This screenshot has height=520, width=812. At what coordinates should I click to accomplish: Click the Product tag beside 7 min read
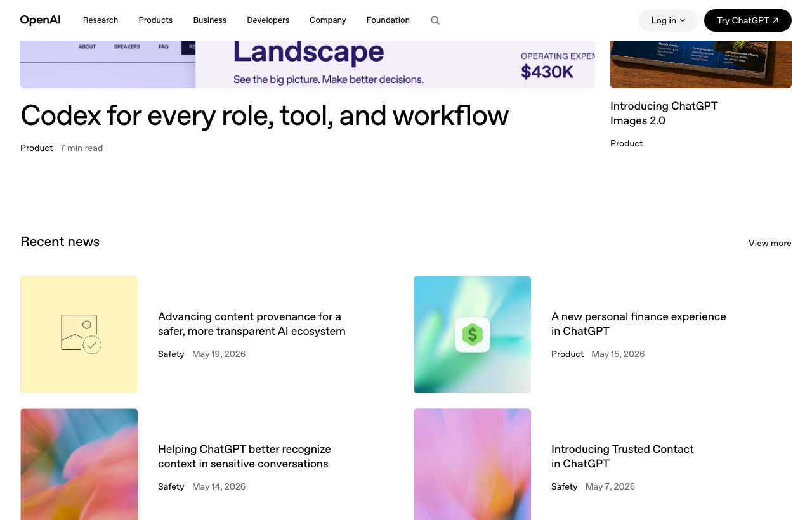point(37,148)
